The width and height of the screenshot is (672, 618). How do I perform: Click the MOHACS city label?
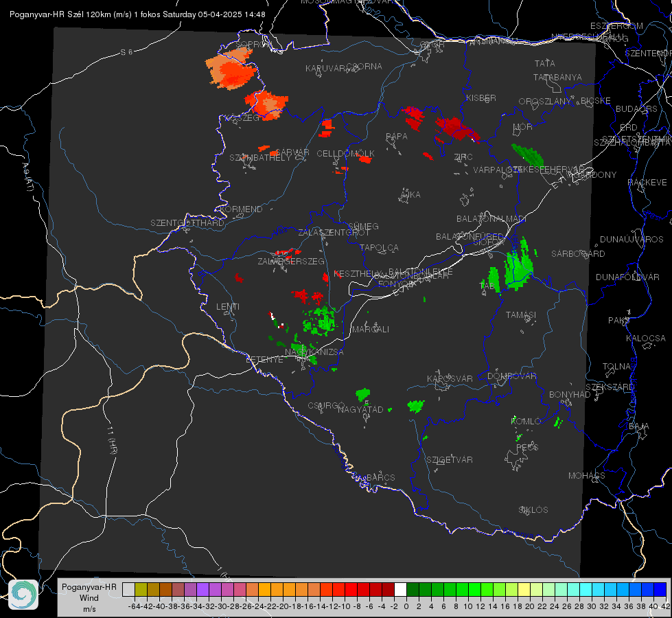point(586,476)
